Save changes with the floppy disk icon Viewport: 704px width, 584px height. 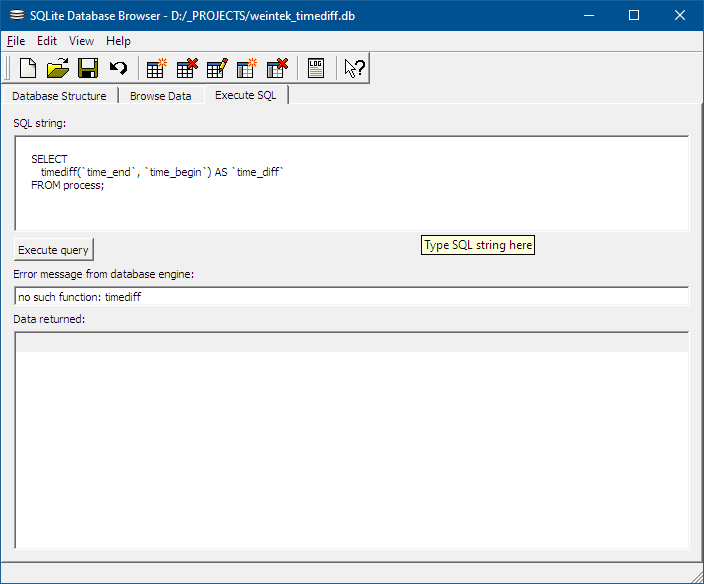click(88, 68)
